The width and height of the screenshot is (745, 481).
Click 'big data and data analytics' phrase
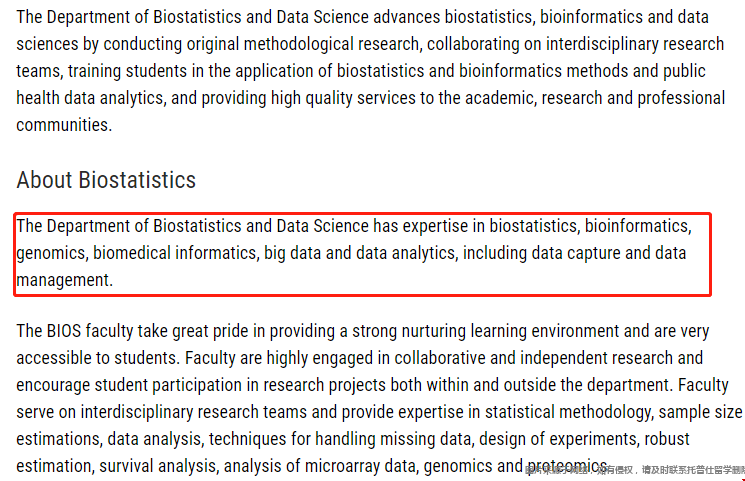(x=361, y=253)
